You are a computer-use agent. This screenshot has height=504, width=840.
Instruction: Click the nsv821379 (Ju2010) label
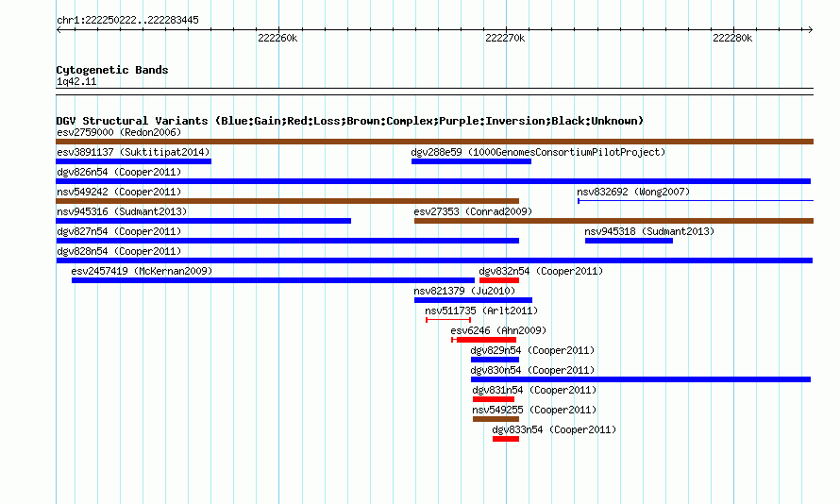[464, 291]
